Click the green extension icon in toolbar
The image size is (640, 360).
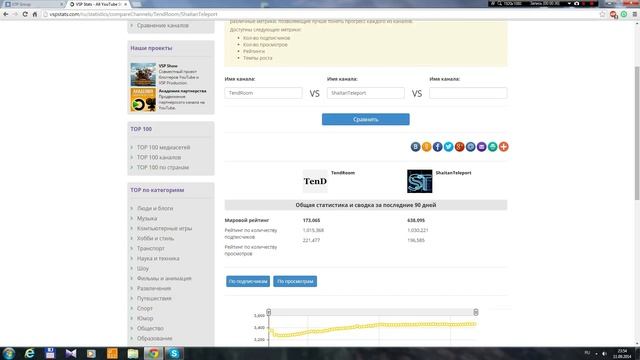(x=624, y=14)
